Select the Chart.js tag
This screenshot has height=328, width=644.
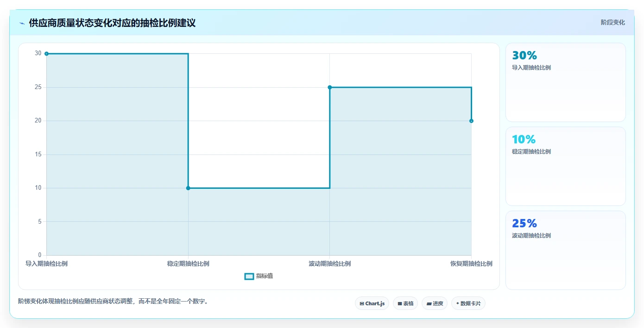372,303
